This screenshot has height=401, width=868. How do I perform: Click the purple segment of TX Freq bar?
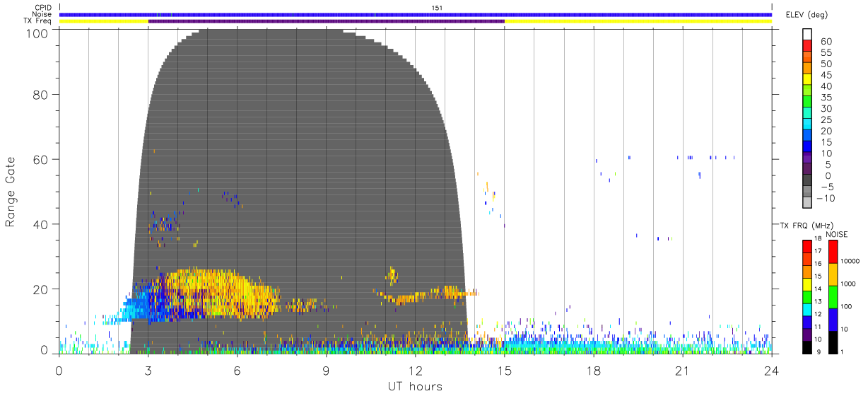[327, 21]
